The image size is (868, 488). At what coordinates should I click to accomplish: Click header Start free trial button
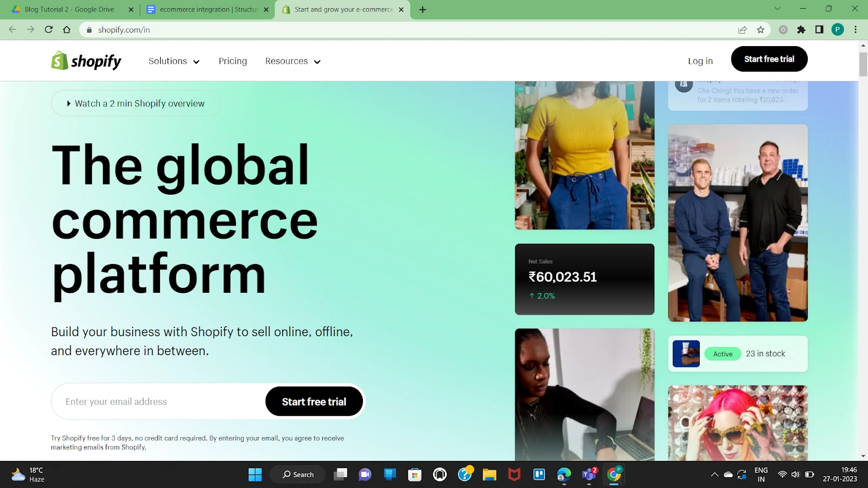pyautogui.click(x=769, y=59)
